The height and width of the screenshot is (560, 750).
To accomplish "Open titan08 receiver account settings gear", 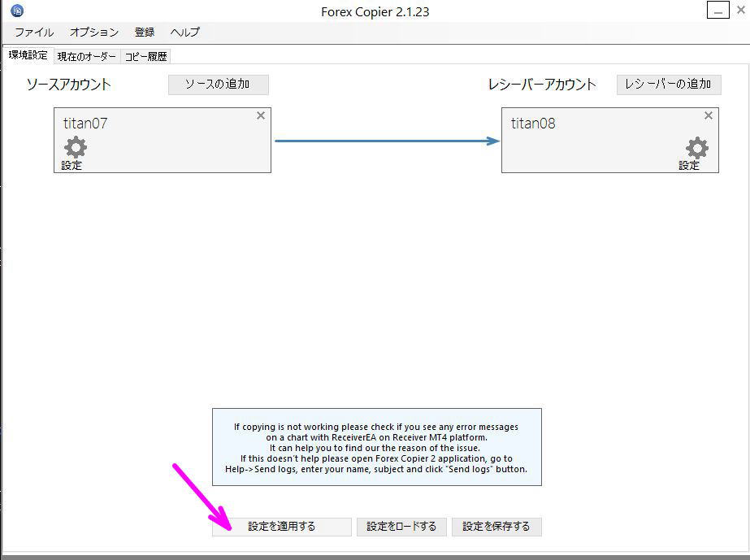I will 696,150.
